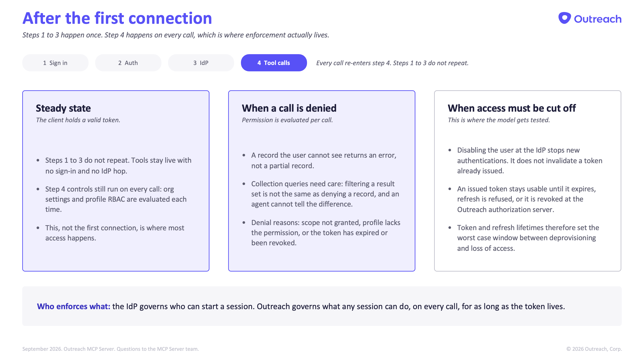644x362 pixels.
Task: Click the italic subtitle under the title
Action: 176,35
